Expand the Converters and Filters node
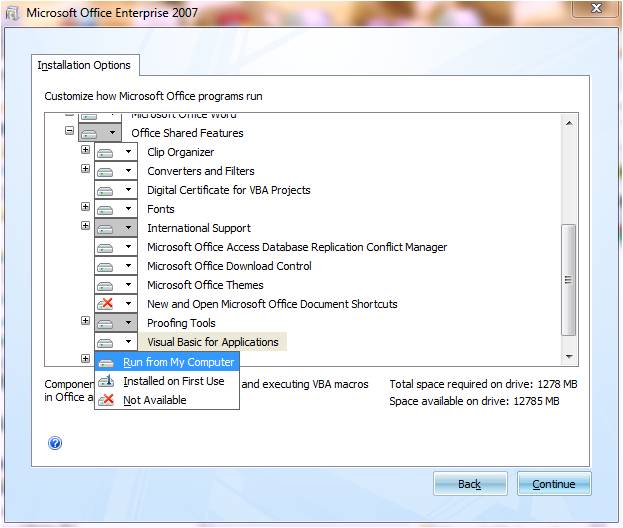Viewport: 623px width, 528px height. coord(85,169)
